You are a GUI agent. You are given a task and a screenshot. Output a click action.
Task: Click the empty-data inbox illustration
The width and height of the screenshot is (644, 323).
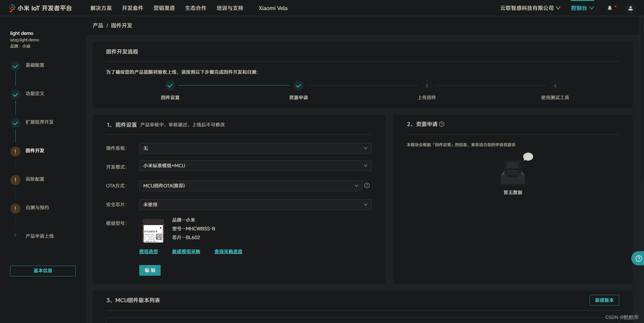click(x=513, y=170)
